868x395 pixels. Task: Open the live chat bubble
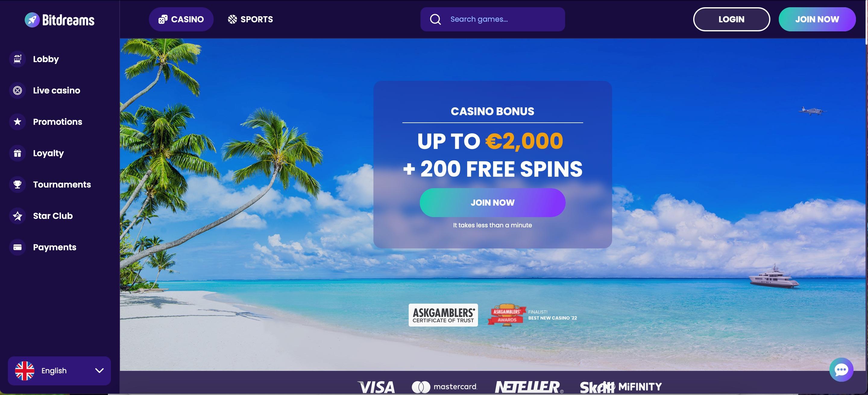coord(841,370)
